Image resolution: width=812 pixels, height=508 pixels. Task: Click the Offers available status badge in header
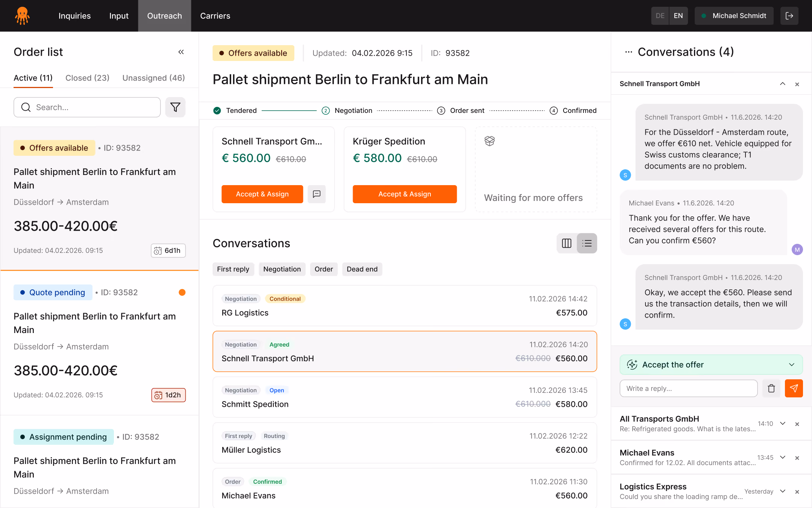[253, 53]
